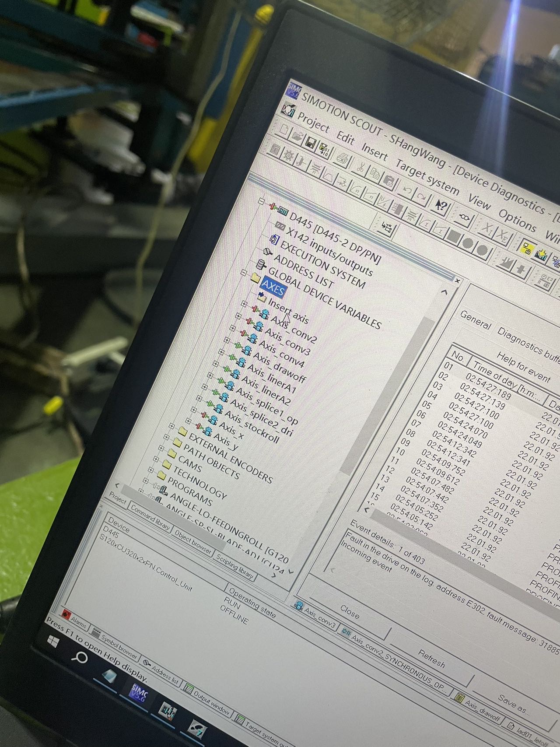The height and width of the screenshot is (747, 560).
Task: Close the project navigator panel
Action: tap(457, 281)
